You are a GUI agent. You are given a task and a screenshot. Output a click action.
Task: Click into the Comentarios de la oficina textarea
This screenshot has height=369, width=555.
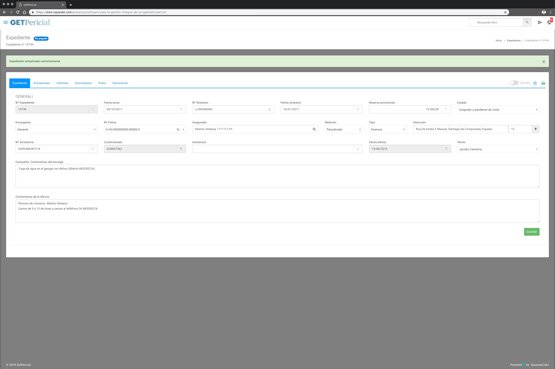(277, 211)
